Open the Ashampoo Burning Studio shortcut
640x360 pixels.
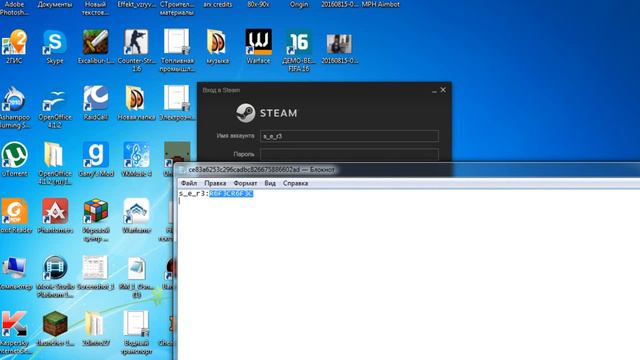coord(14,98)
